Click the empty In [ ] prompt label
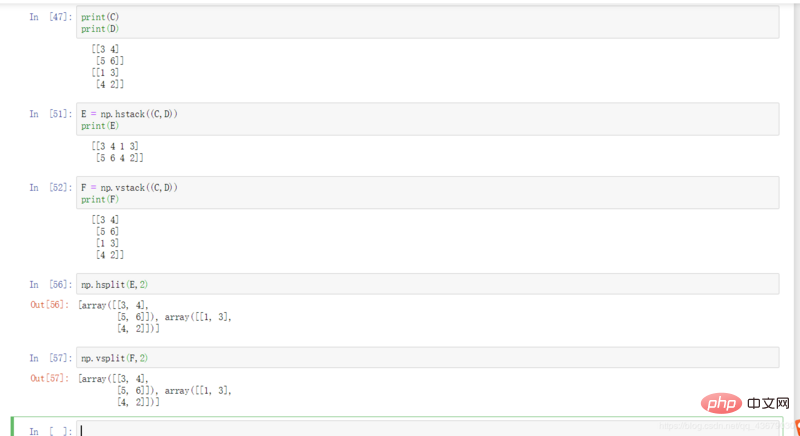This screenshot has width=800, height=436. (x=51, y=431)
